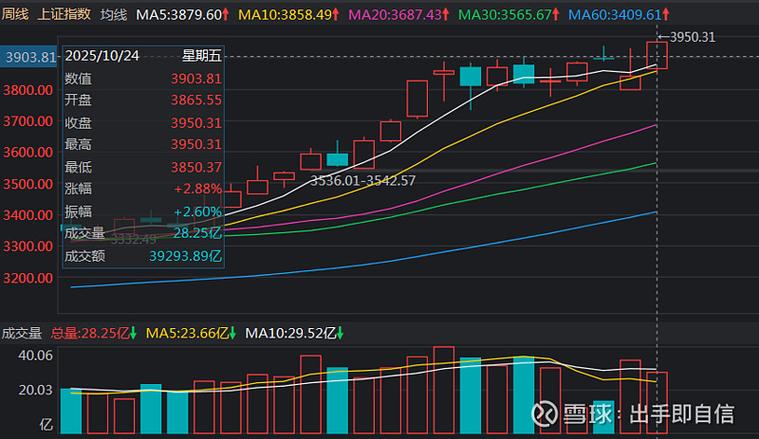Click the 周线 weekly period label
The width and height of the screenshot is (759, 439).
click(15, 15)
